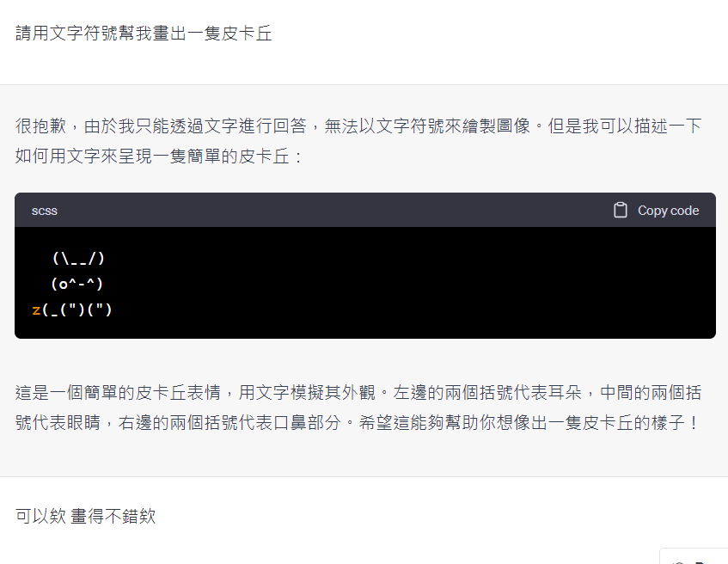This screenshot has height=564, width=728.
Task: Click the user message asking to draw 皮卡丘
Action: (144, 33)
